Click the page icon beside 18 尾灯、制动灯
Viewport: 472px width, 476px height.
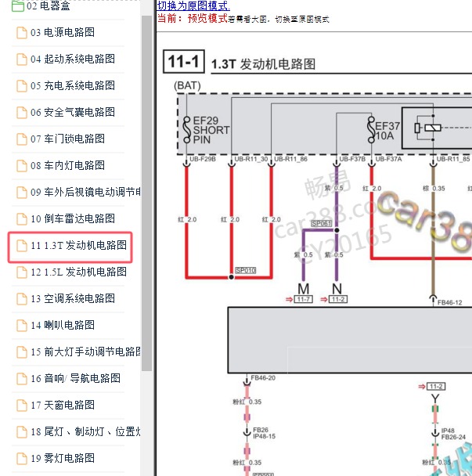pyautogui.click(x=22, y=432)
